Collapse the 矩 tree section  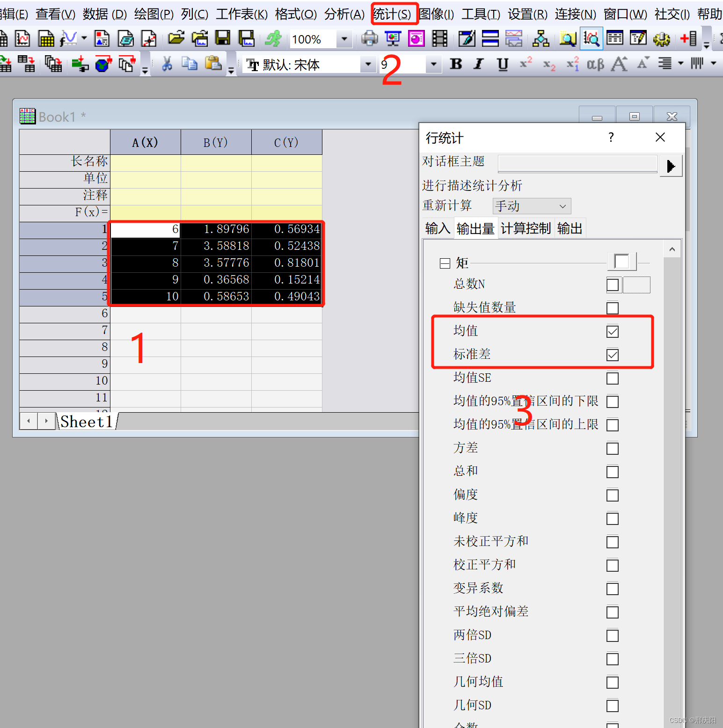[x=445, y=263]
